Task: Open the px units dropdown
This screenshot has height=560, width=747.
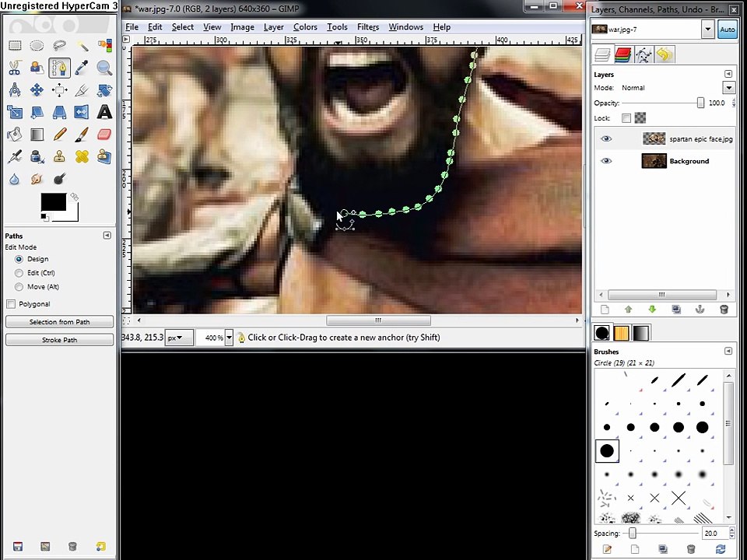Action: [179, 338]
